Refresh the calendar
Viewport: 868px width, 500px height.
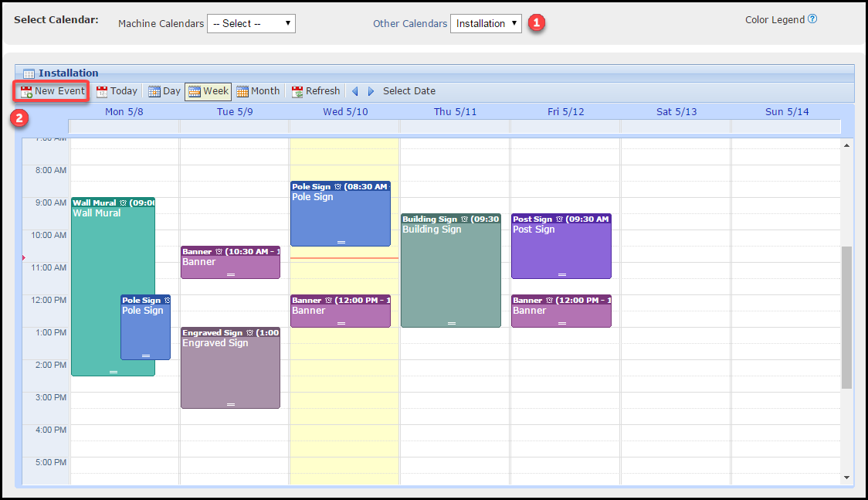click(316, 91)
